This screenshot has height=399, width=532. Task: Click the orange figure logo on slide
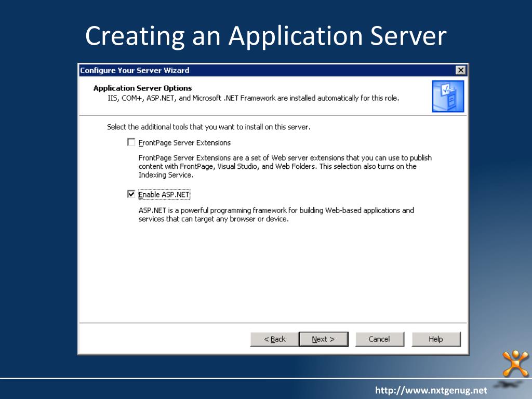click(x=516, y=363)
